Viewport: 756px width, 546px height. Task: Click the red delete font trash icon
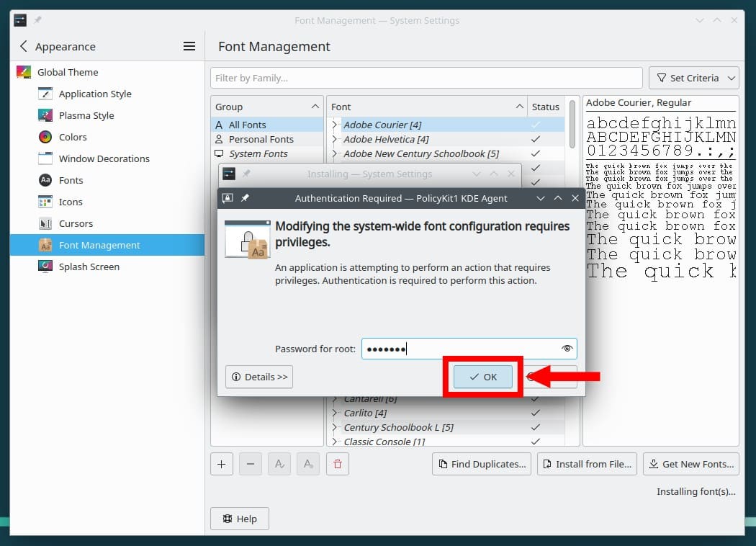[337, 464]
